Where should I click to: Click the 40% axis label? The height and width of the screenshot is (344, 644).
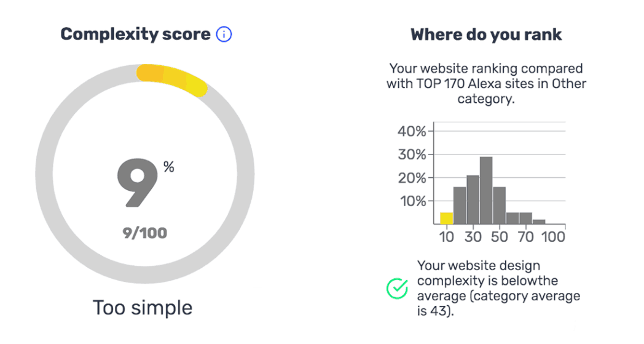point(412,131)
